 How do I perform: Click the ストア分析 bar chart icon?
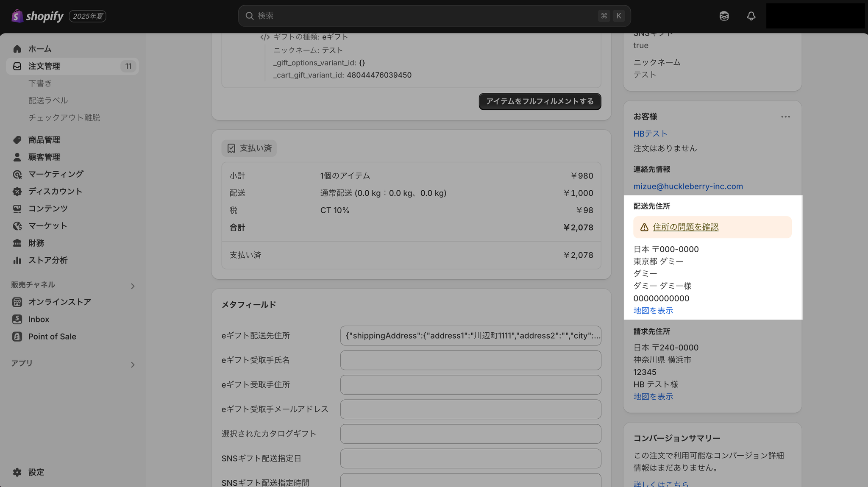[17, 260]
